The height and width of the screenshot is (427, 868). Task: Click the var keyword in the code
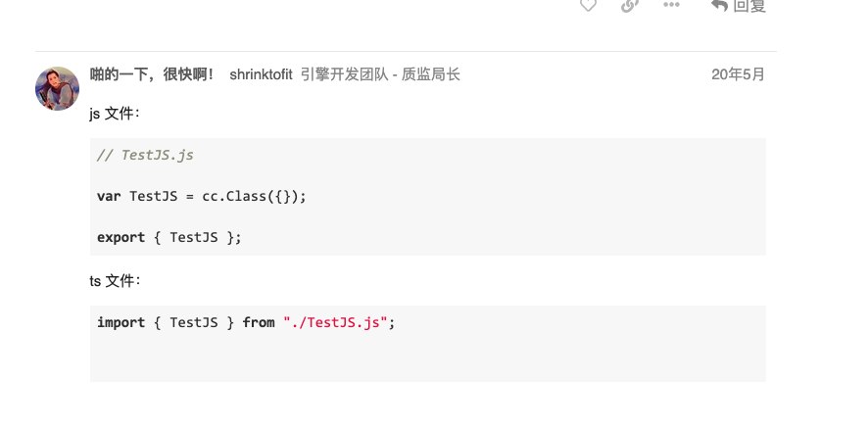pyautogui.click(x=109, y=196)
